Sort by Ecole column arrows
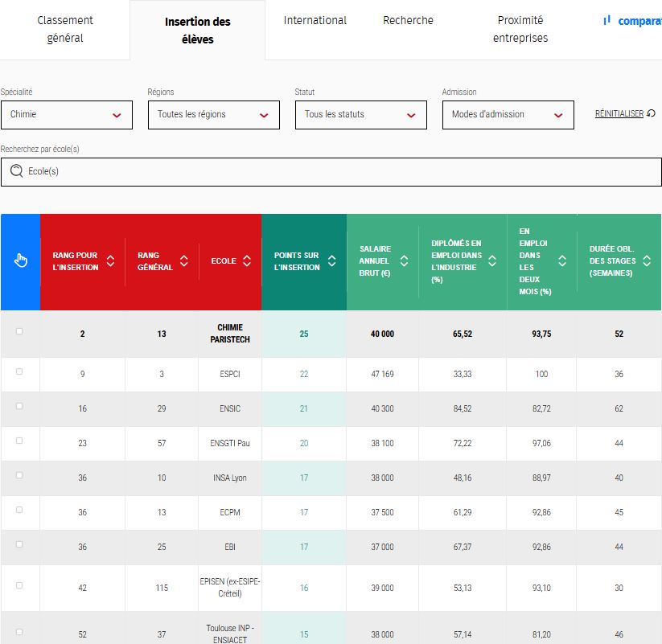 coord(247,261)
